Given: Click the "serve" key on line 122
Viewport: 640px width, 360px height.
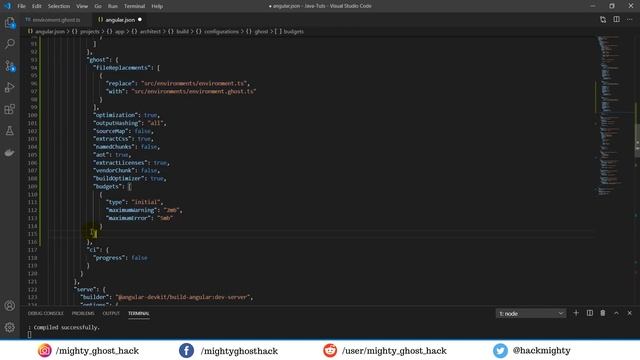Looking at the screenshot, I should (85, 289).
